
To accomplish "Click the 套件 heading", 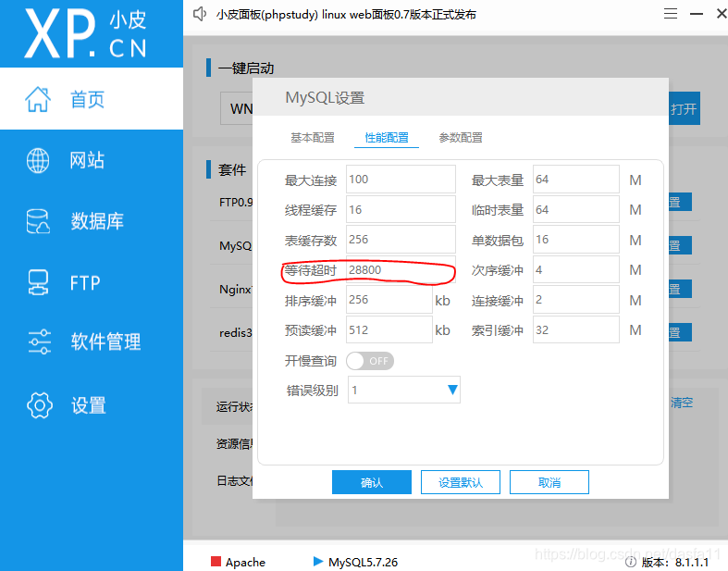I will pos(232,169).
